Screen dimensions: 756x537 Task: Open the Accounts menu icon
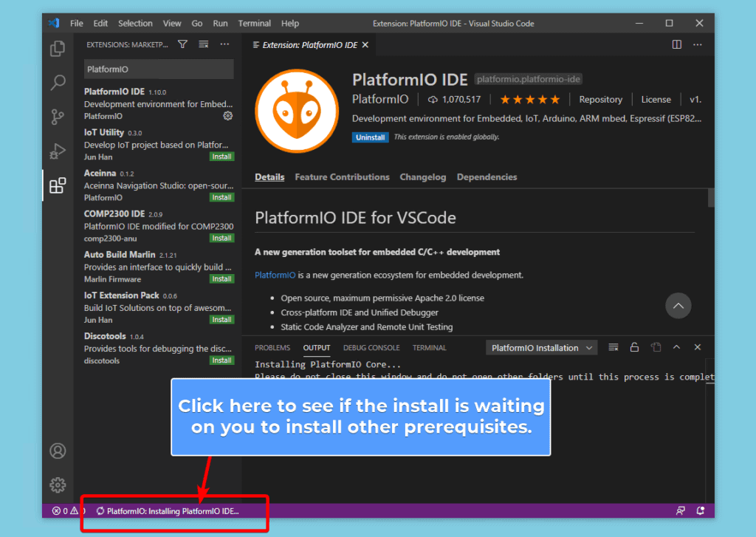[x=58, y=451]
